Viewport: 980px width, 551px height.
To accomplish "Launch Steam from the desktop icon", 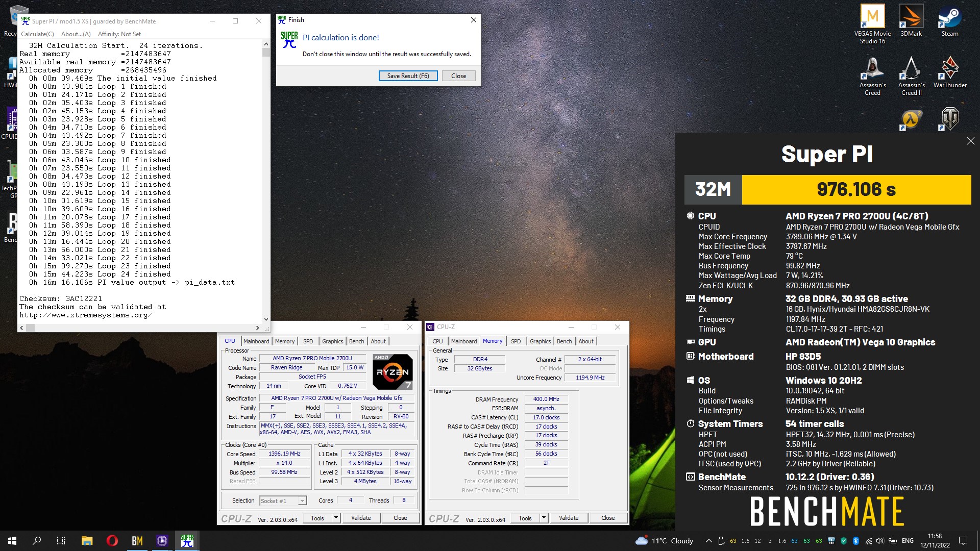I will [x=950, y=20].
